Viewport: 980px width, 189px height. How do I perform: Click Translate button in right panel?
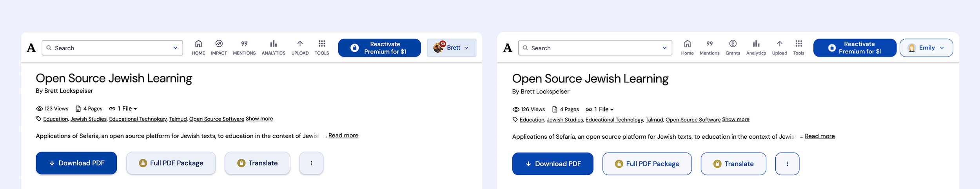coord(733,164)
